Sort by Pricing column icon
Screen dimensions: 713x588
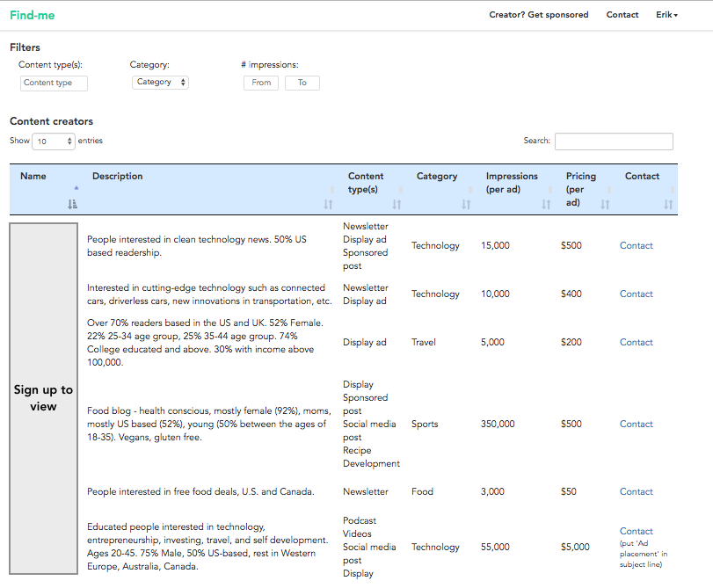pyautogui.click(x=605, y=204)
